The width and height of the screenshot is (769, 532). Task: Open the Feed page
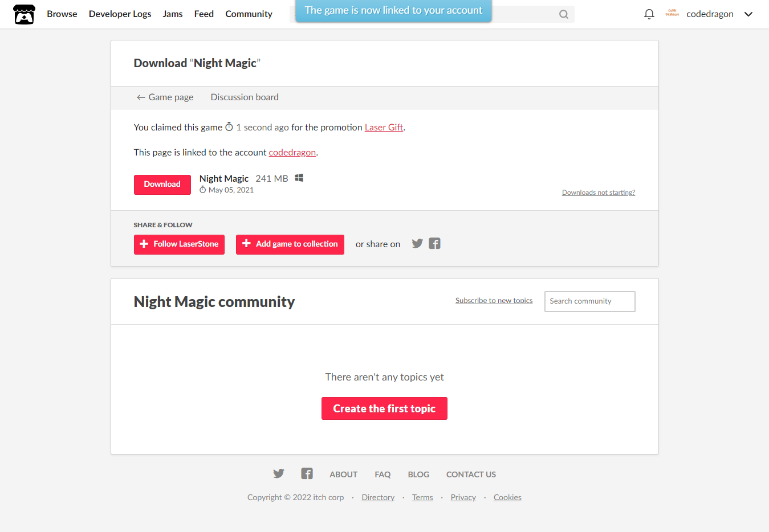(x=204, y=14)
